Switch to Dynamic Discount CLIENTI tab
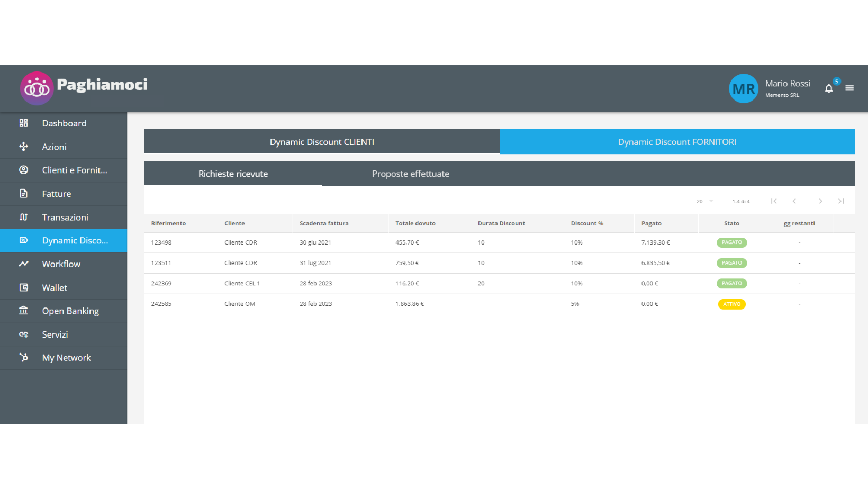868x489 pixels. tap(322, 142)
